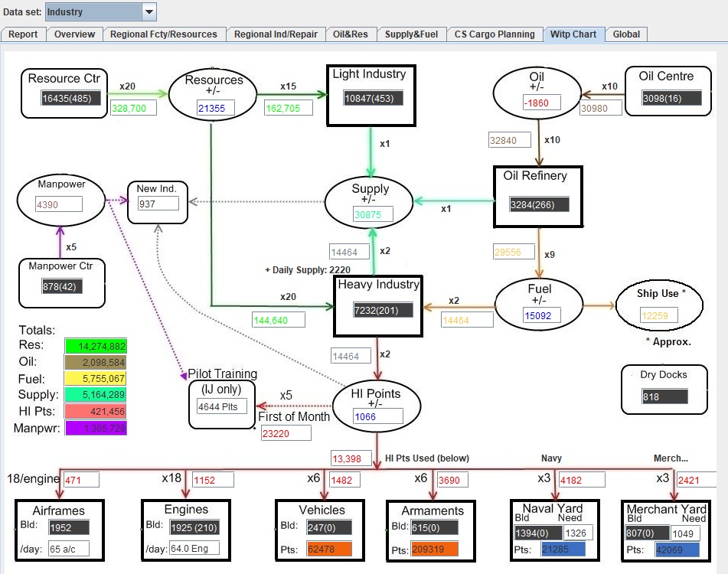Click the Naval Yard Need value 1326

click(x=578, y=533)
